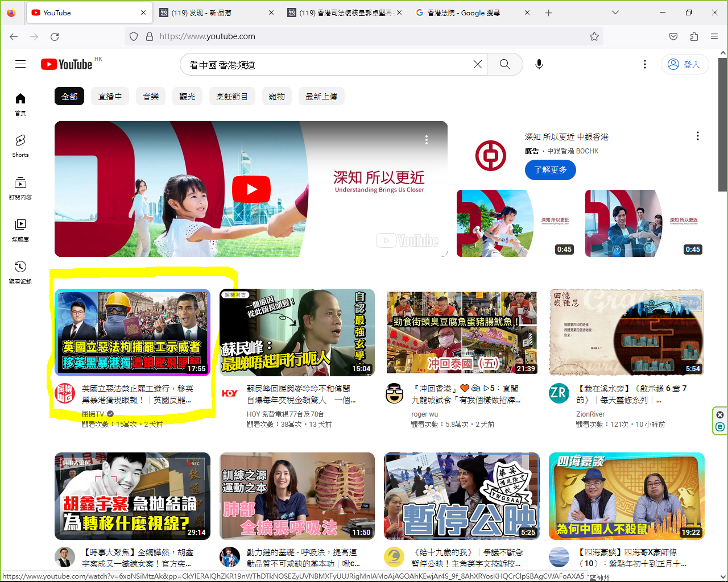Screen dimensions: 728x582
Task: Open 肺部全擴張呼吸法 video thumbnail
Action: point(297,496)
